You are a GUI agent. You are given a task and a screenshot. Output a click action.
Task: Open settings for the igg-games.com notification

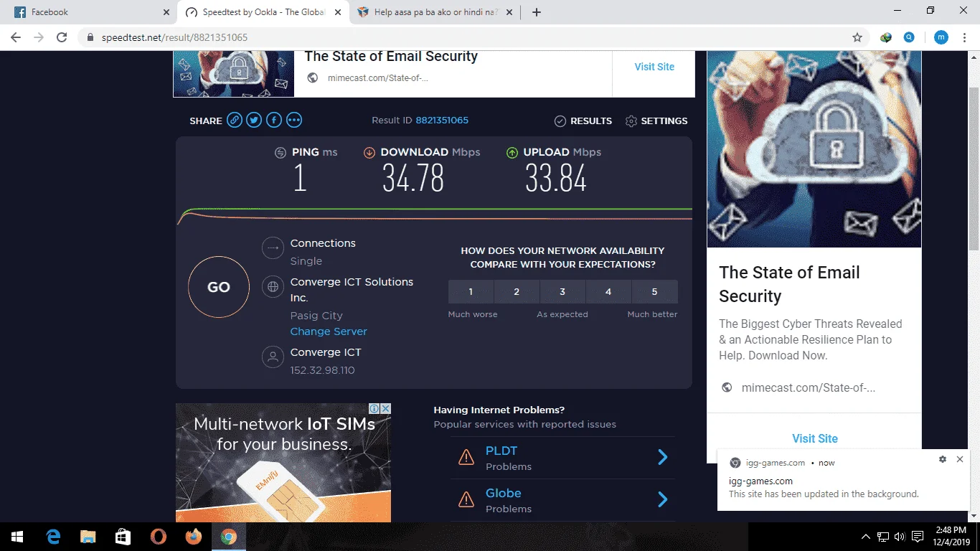point(943,459)
